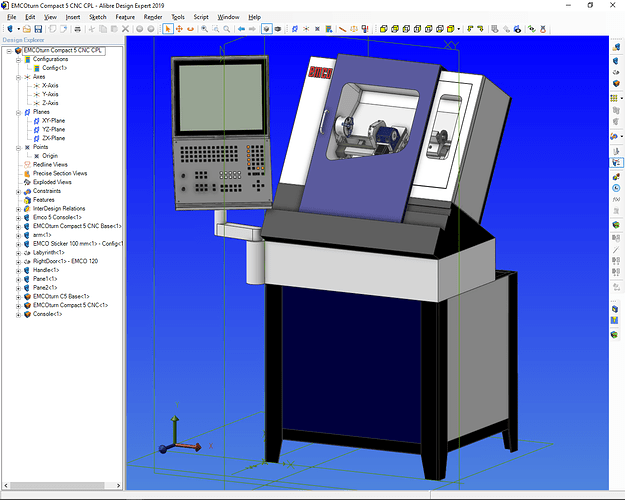Select Precise Section Views item

(60, 173)
